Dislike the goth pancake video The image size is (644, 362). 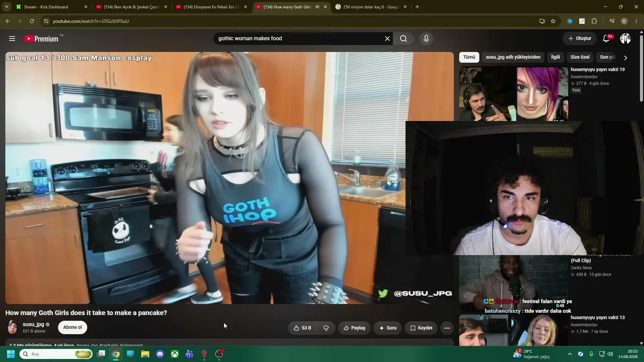pos(326,328)
